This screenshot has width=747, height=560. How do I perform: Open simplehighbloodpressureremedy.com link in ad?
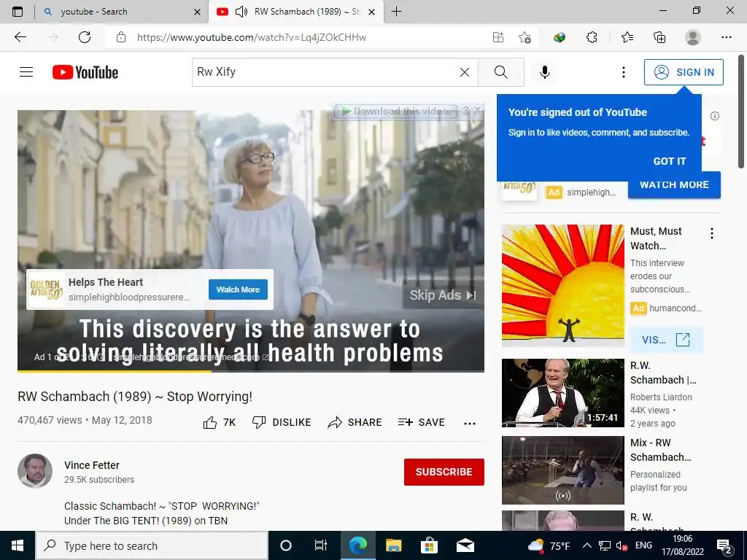[x=190, y=357]
